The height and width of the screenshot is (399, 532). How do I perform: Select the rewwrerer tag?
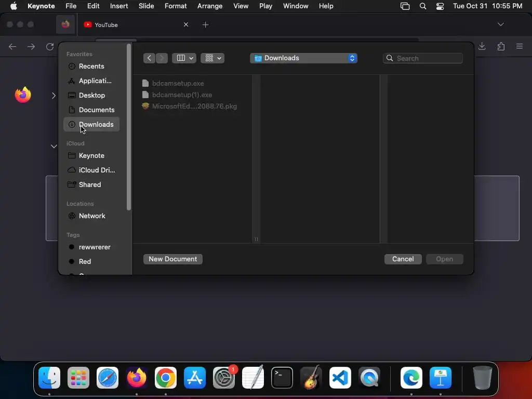(91, 247)
